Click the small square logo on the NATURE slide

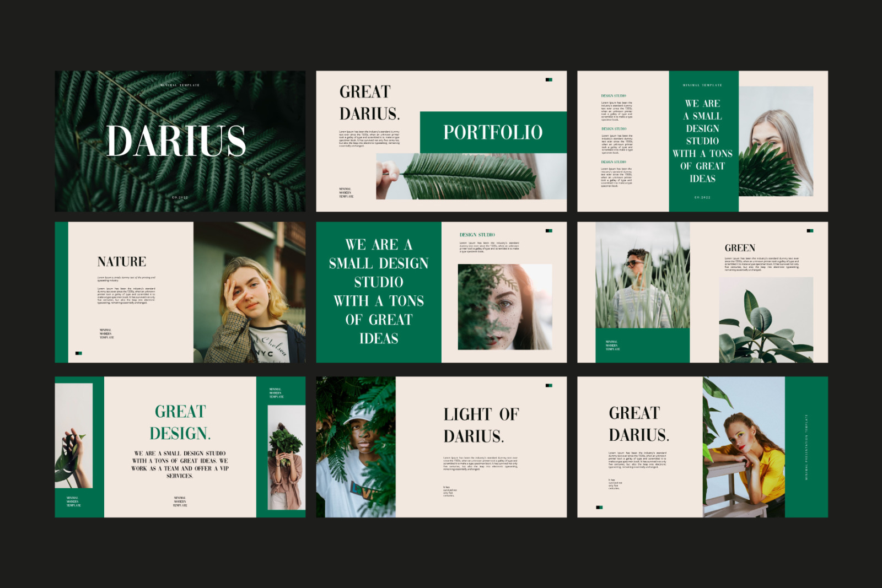coord(78,353)
